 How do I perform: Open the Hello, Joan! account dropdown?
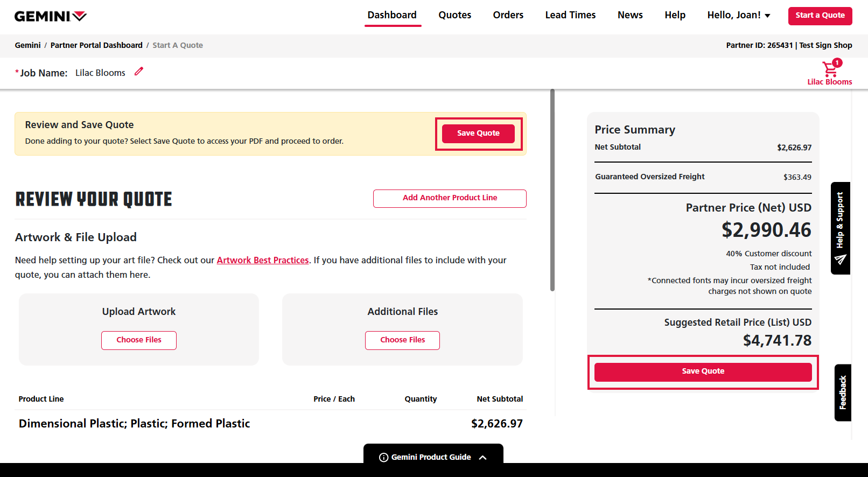(738, 15)
